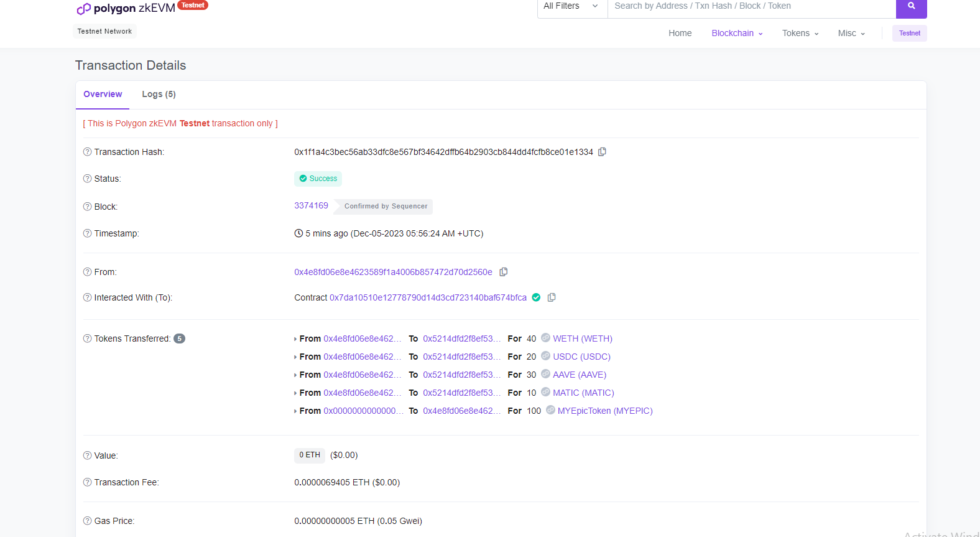Switch to the Logs (5) tab
980x537 pixels.
click(x=159, y=94)
